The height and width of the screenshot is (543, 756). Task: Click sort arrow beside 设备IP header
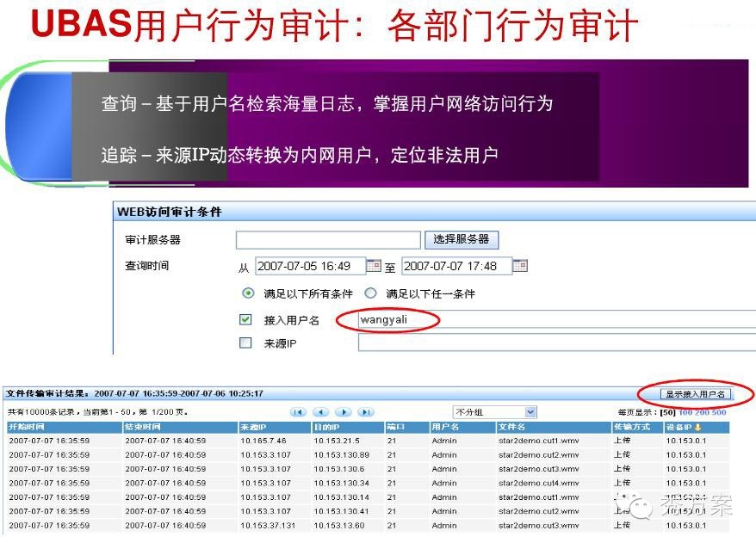pos(697,427)
